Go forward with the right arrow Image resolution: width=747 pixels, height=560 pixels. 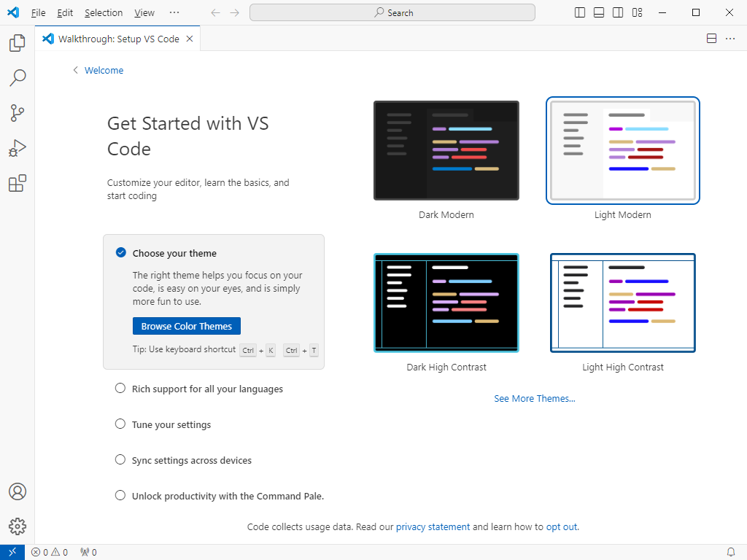point(234,13)
